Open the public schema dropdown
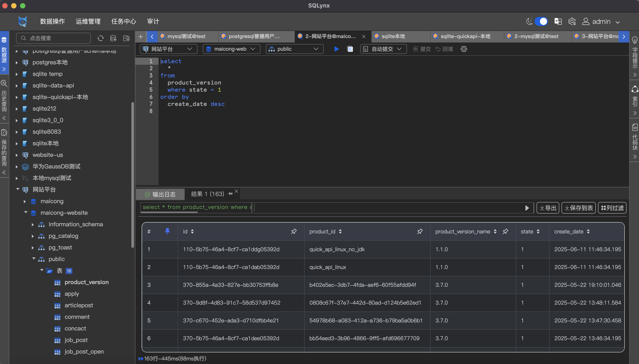 pyautogui.click(x=294, y=49)
